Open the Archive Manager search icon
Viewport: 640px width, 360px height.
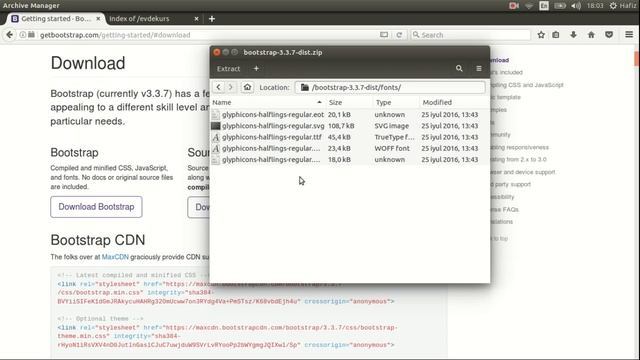click(459, 69)
